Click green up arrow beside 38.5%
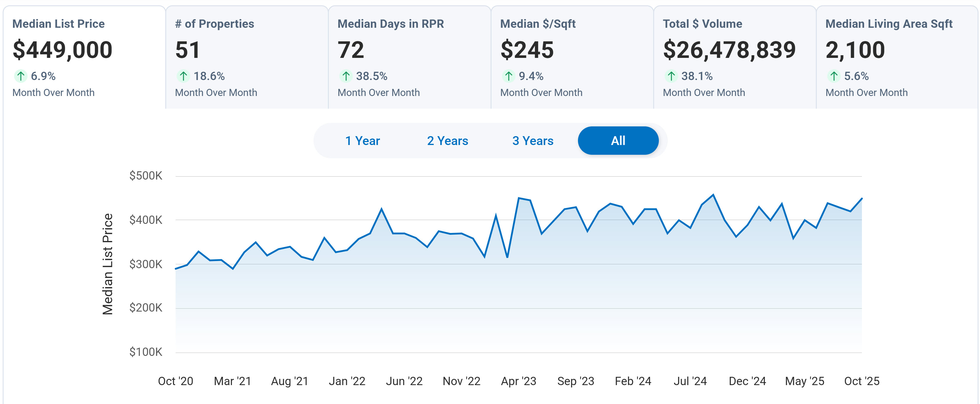The image size is (980, 404). [346, 76]
